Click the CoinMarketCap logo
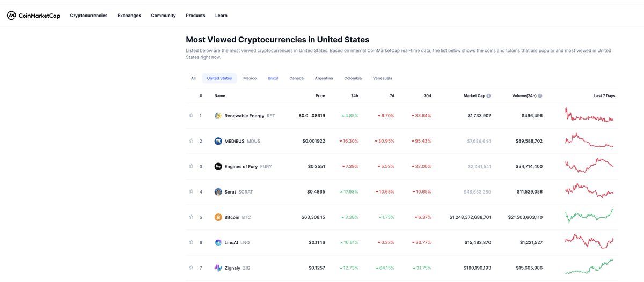This screenshot has width=644, height=282. (33, 16)
